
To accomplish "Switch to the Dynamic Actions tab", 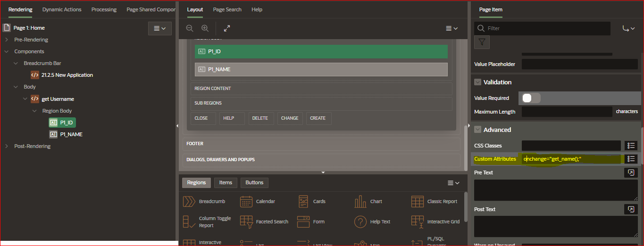I will click(62, 9).
